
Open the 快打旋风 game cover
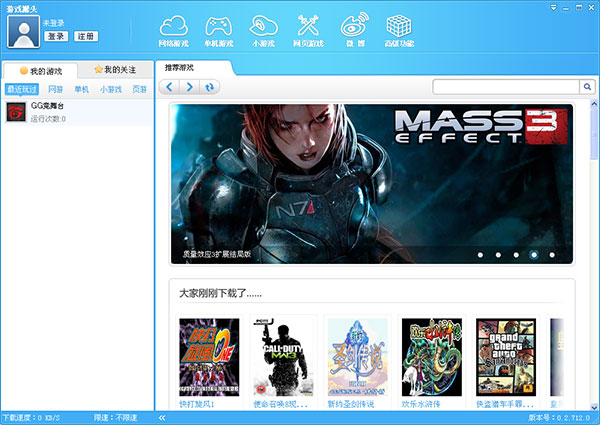tap(209, 357)
